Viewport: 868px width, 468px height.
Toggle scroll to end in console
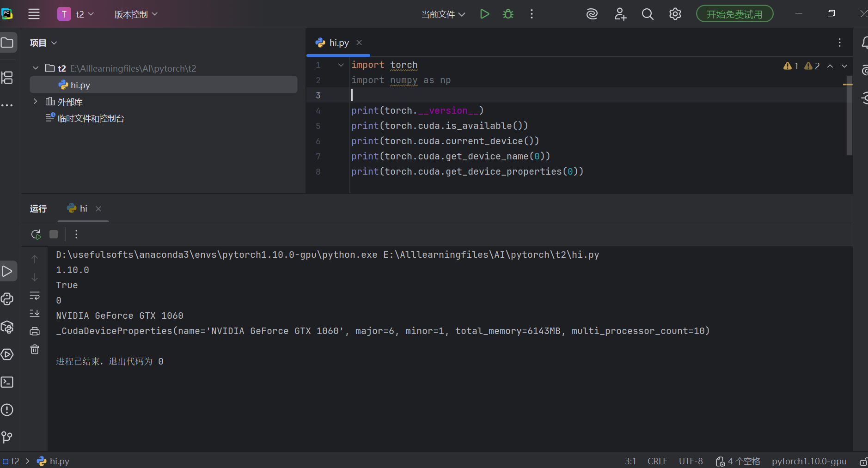pyautogui.click(x=35, y=313)
